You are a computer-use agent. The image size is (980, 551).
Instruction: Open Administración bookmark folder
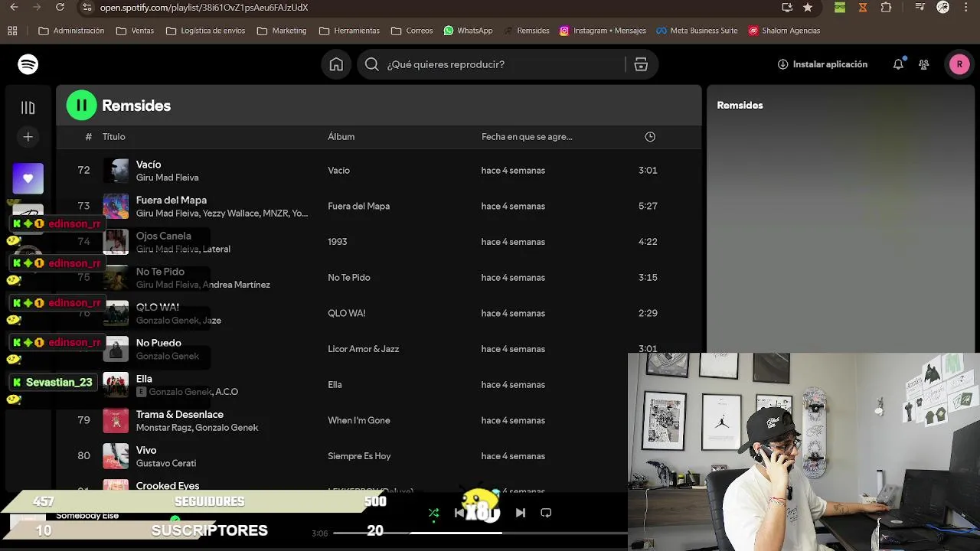pos(71,31)
